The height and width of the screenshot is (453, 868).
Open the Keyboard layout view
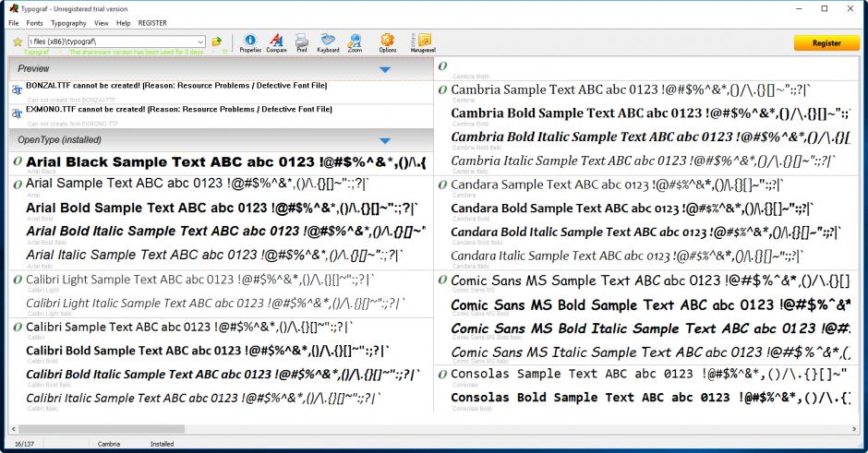(x=328, y=43)
